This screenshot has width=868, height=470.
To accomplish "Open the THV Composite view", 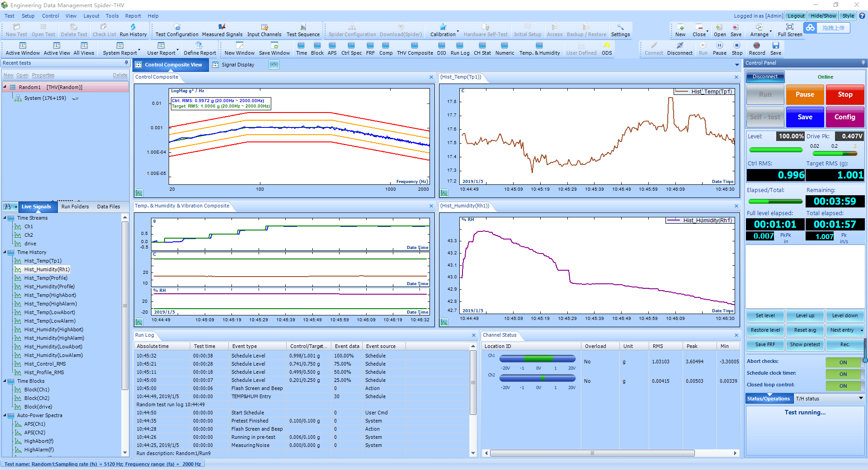I will (x=415, y=48).
